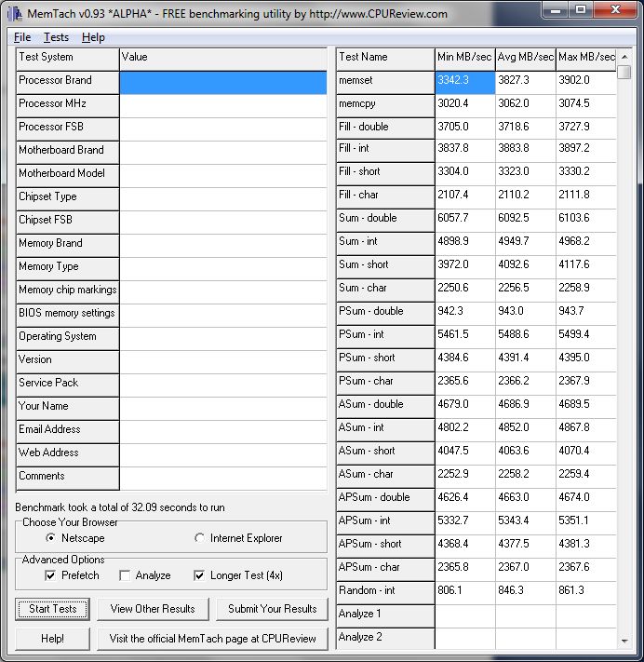Click the results scrollbar up arrow
The width and height of the screenshot is (644, 662).
click(x=624, y=57)
